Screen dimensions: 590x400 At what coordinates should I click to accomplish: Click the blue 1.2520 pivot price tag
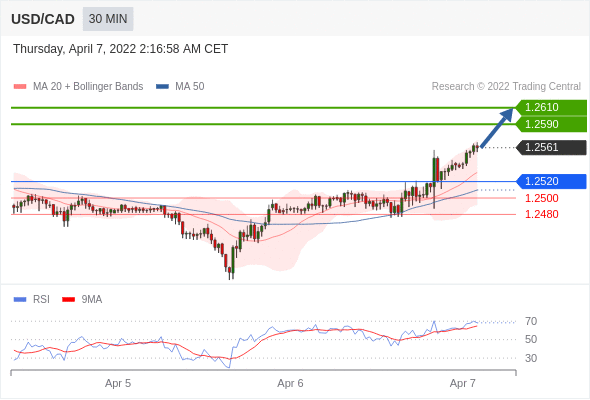551,181
